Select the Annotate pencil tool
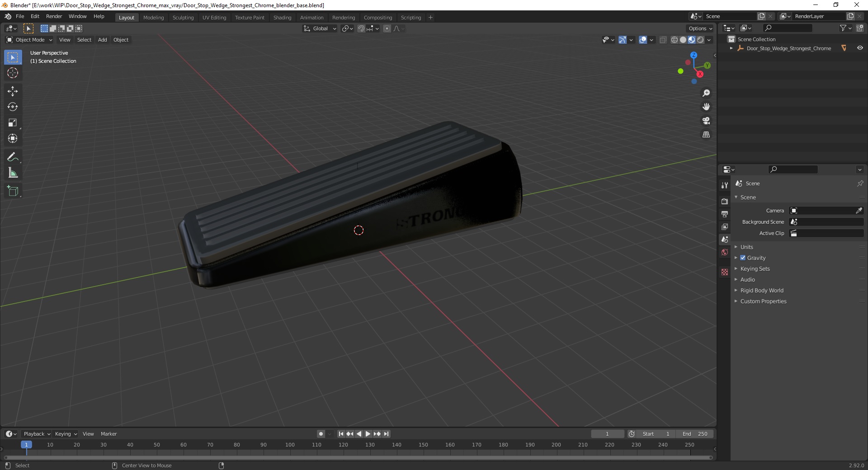Viewport: 868px width, 470px height. 13,157
